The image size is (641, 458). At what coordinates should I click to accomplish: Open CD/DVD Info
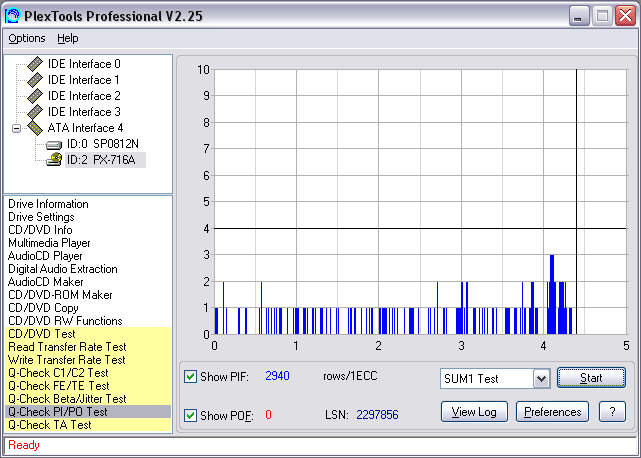40,230
